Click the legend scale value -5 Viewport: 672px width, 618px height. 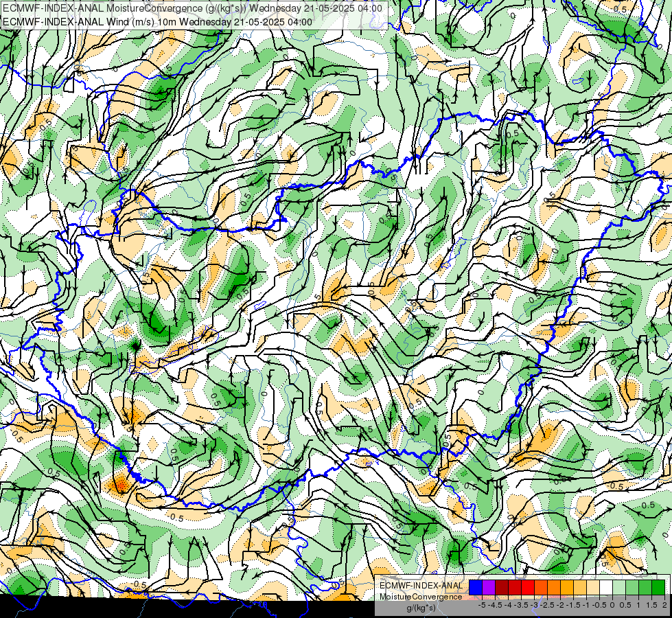click(x=482, y=605)
